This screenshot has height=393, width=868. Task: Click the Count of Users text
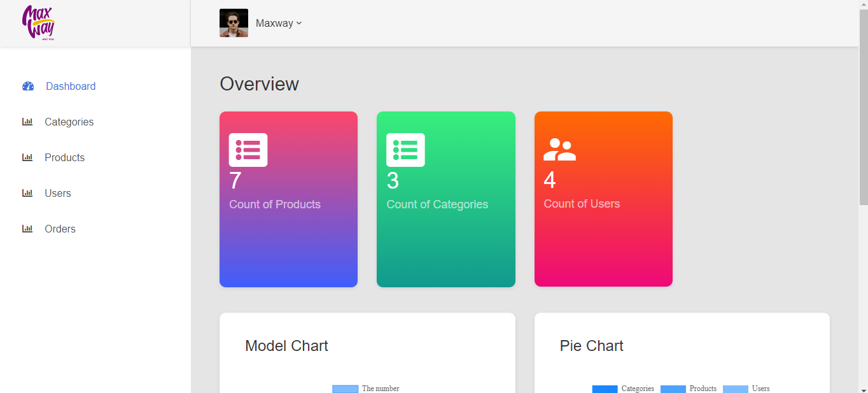(582, 204)
